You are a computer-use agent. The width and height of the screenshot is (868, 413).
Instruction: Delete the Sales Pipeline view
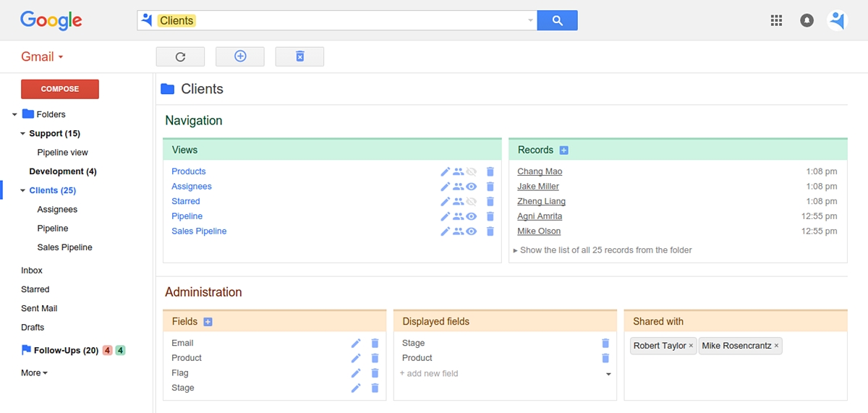tap(490, 231)
